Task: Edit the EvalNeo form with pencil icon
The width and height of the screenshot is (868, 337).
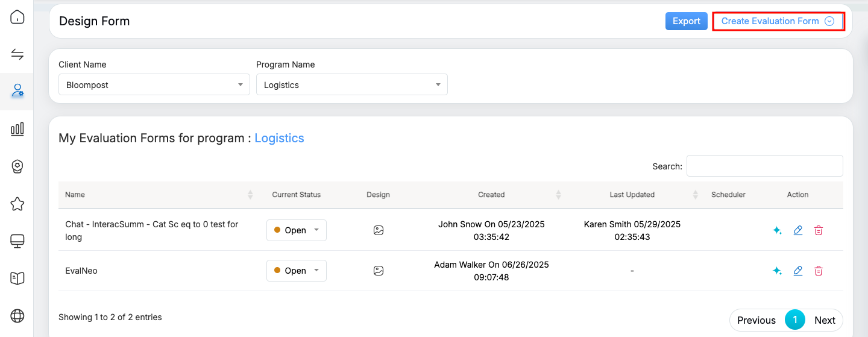Action: tap(798, 271)
